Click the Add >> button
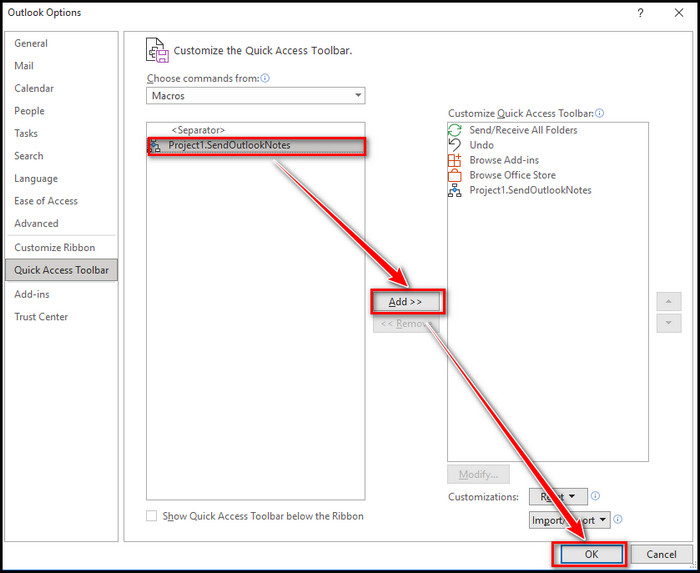 (x=406, y=302)
